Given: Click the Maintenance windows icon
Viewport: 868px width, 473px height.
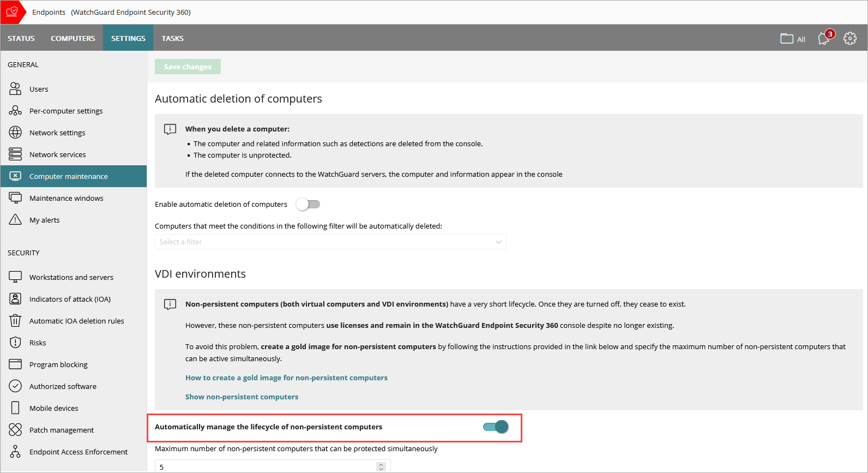Looking at the screenshot, I should pyautogui.click(x=15, y=198).
